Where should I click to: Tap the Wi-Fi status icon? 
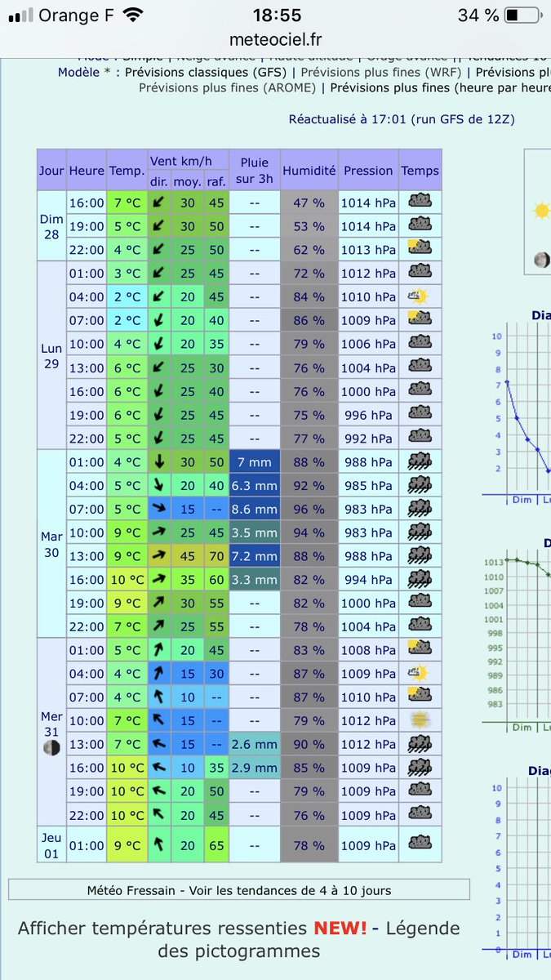(x=134, y=15)
